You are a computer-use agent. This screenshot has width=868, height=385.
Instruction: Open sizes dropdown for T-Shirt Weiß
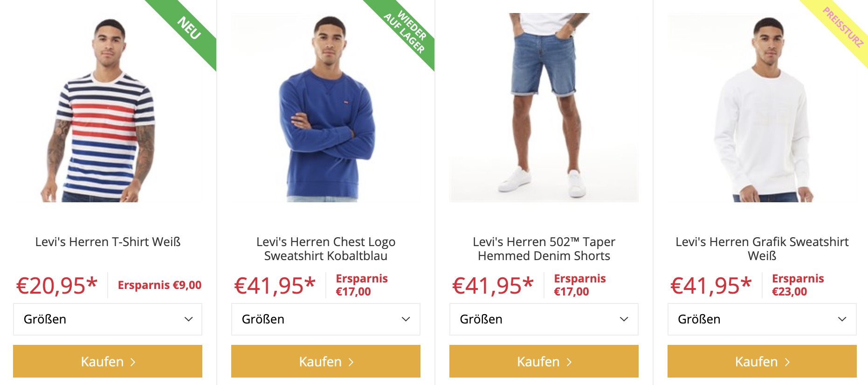point(108,319)
